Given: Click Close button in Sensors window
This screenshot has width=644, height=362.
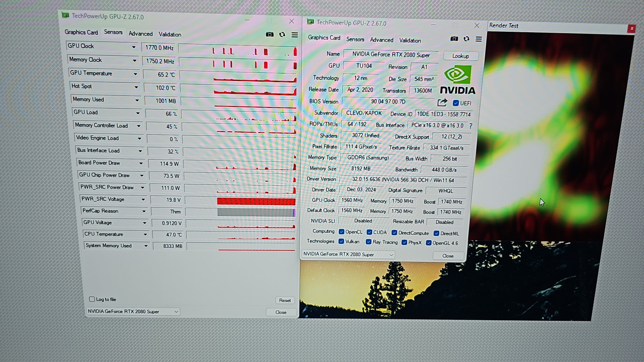Looking at the screenshot, I should point(281,312).
